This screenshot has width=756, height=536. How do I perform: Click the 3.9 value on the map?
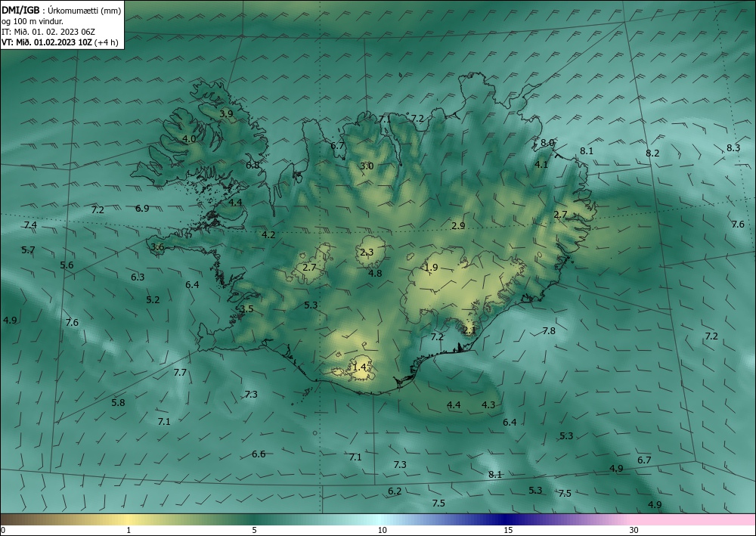point(226,113)
